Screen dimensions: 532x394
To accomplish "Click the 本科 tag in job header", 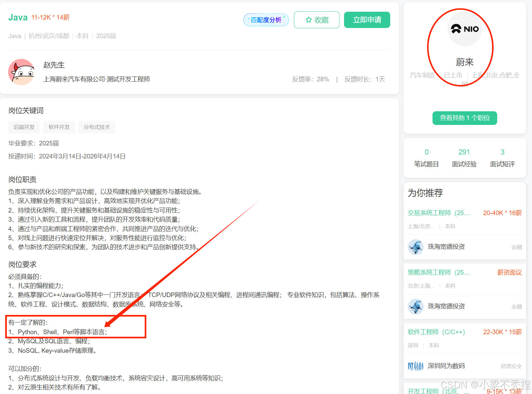I will click(83, 36).
